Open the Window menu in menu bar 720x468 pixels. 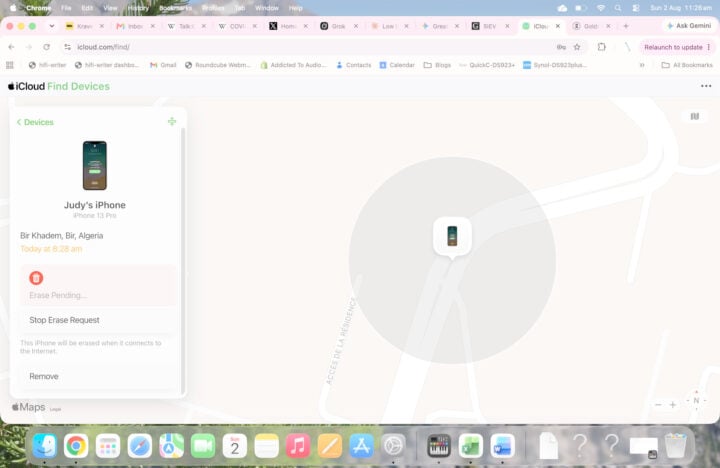267,8
